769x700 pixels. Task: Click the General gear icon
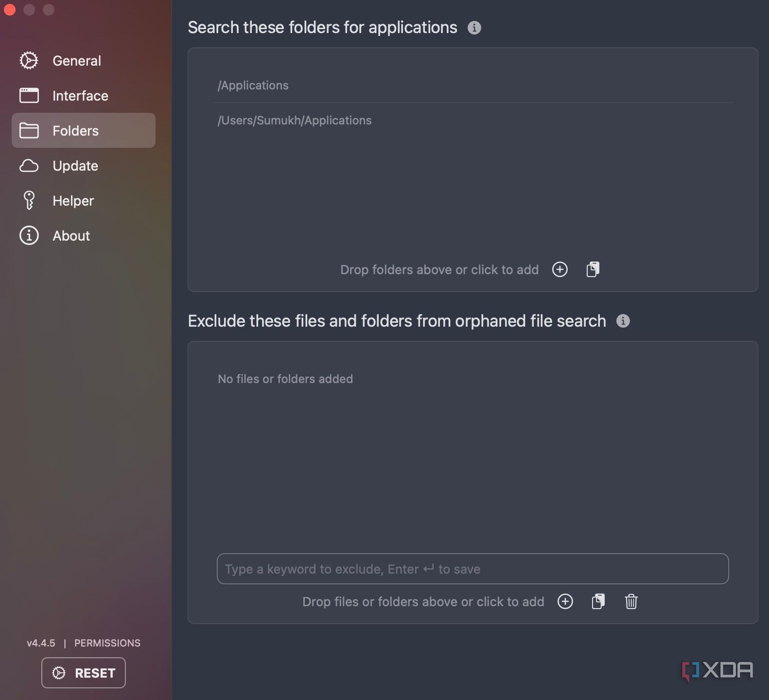[29, 60]
